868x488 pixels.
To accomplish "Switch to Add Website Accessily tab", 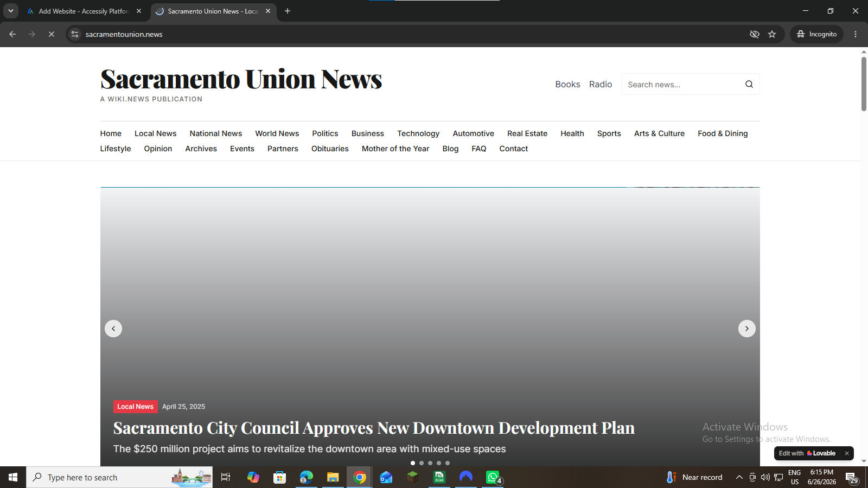I will pyautogui.click(x=82, y=11).
